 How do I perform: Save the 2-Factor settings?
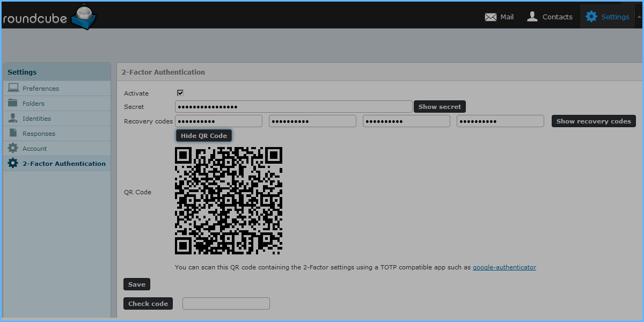point(137,284)
